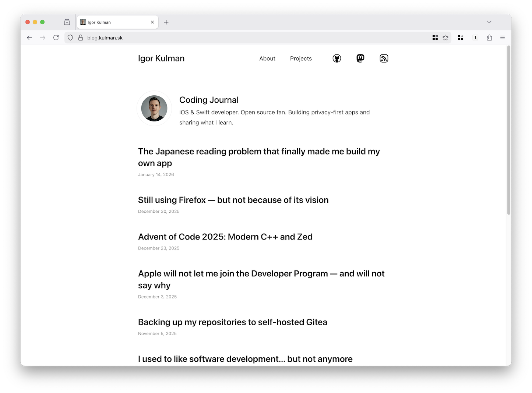Click the date 'December 30, 2025'
The height and width of the screenshot is (393, 532).
(159, 211)
